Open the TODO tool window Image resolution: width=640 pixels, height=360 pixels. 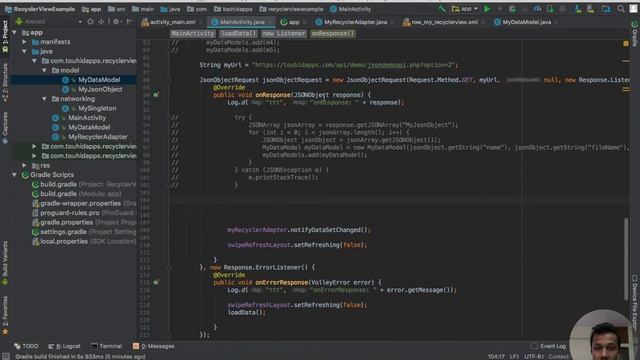coord(26,346)
